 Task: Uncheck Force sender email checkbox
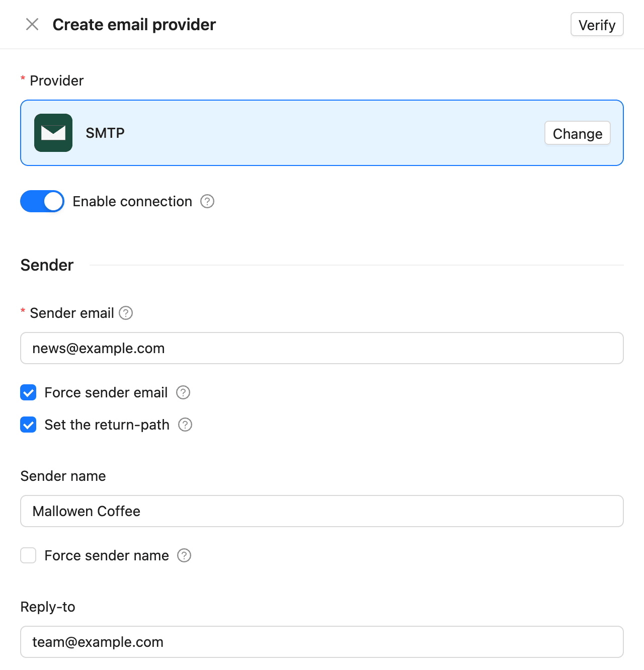(28, 392)
